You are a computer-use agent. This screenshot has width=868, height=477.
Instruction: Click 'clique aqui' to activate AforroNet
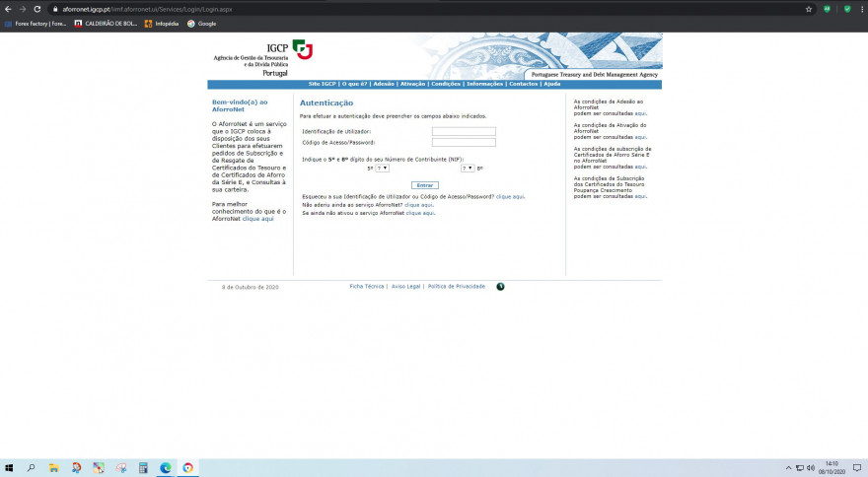[420, 213]
